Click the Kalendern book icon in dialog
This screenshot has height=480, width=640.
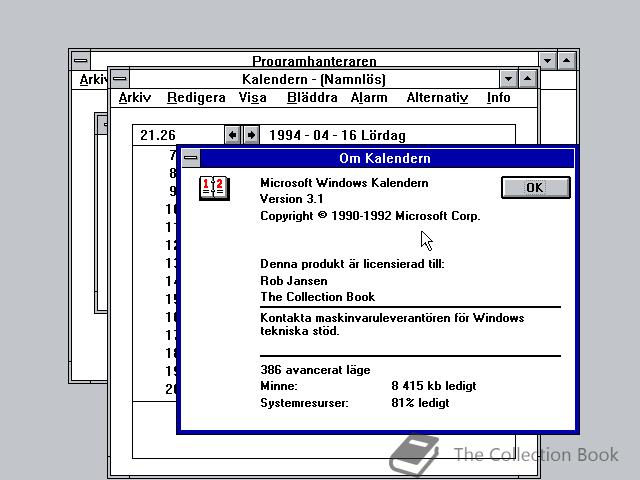point(214,188)
